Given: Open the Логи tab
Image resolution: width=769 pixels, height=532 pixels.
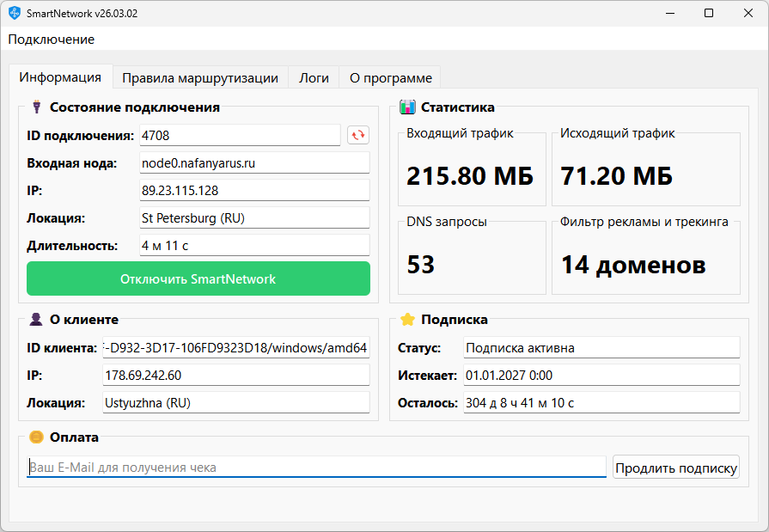Looking at the screenshot, I should [313, 76].
